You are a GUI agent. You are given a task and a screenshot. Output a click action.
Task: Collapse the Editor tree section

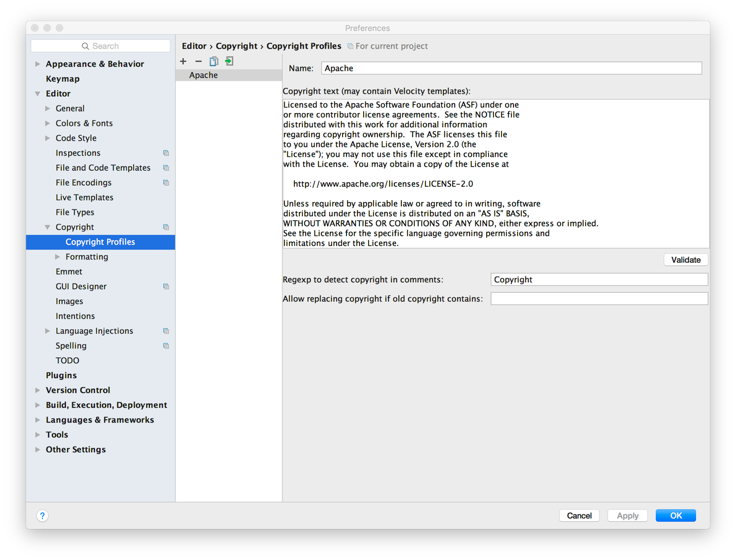[x=38, y=94]
